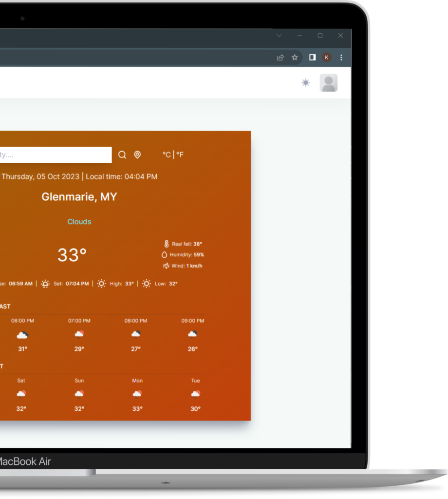448x499 pixels.
Task: Minimize the browser window
Action: [x=299, y=35]
